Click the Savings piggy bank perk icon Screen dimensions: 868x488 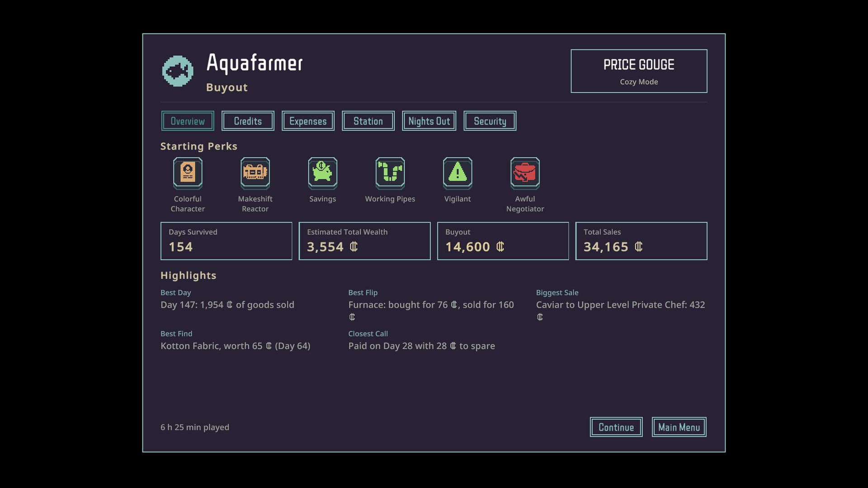pos(322,173)
